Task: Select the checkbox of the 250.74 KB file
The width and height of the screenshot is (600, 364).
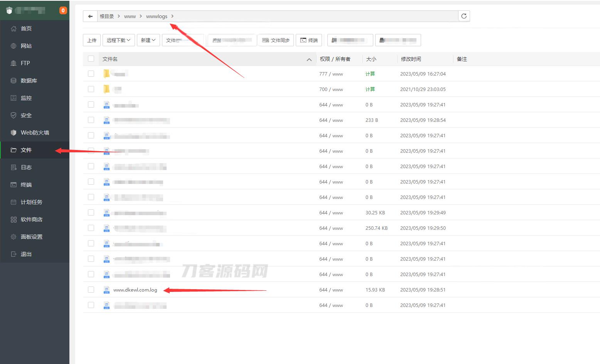Action: point(91,228)
